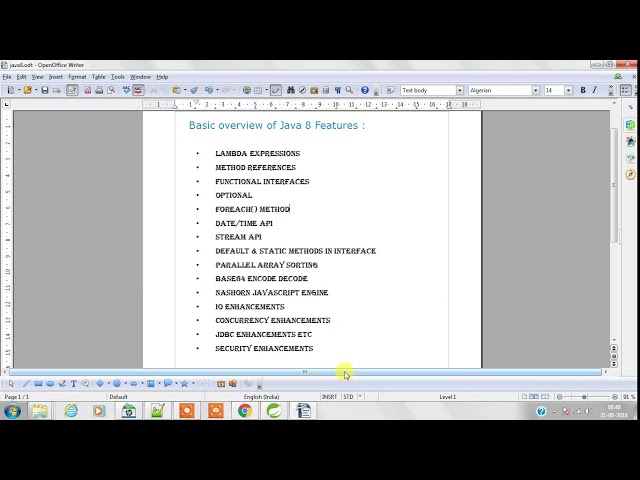
Task: Click the Default page style status
Action: tap(118, 397)
